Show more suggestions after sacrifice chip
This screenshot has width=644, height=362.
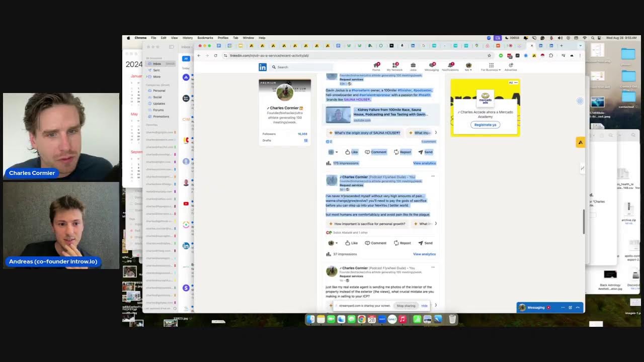coord(436,224)
